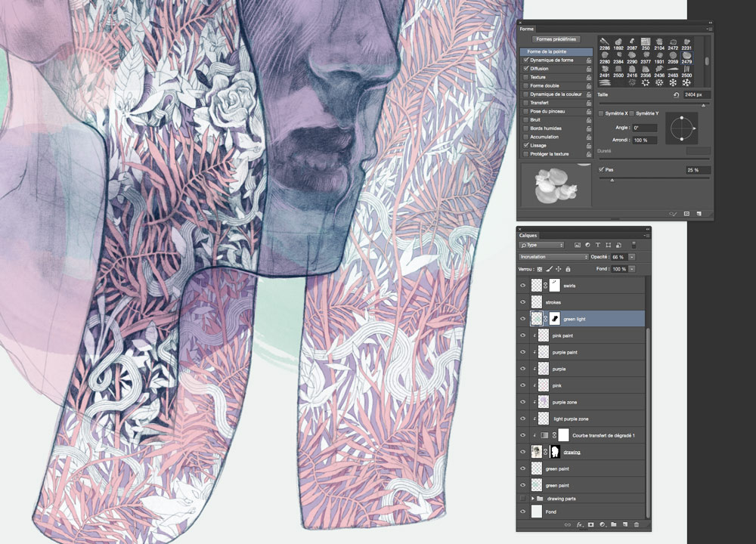Create a new layer
Screen dimensions: 756x544
click(625, 524)
